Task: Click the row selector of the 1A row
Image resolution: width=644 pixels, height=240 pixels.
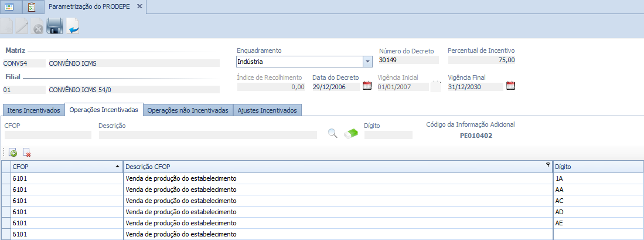Action: point(6,179)
